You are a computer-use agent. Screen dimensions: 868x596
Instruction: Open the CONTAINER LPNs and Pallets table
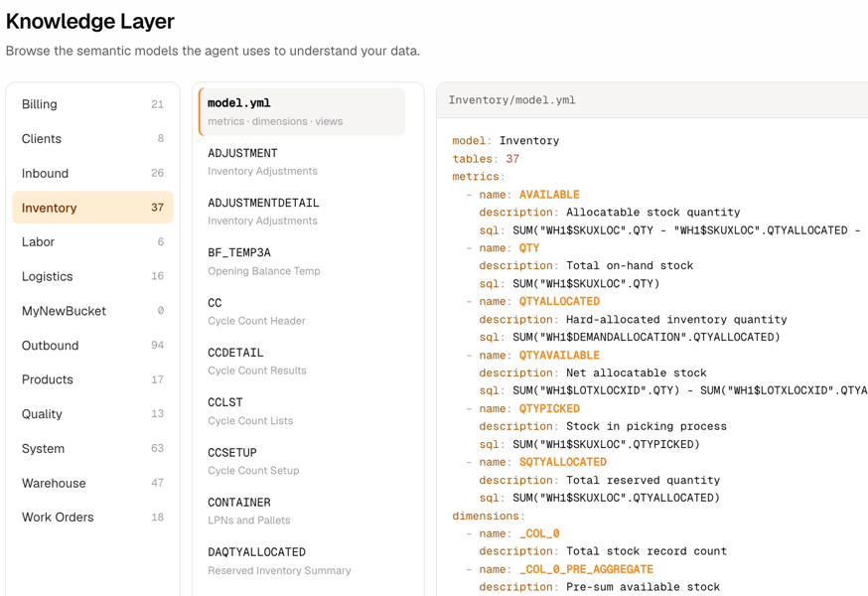coord(302,511)
